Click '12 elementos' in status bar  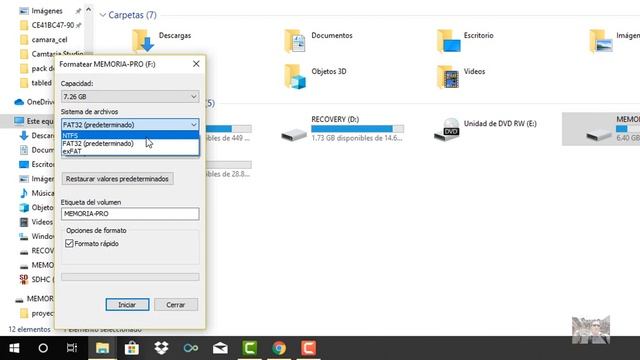pyautogui.click(x=29, y=329)
